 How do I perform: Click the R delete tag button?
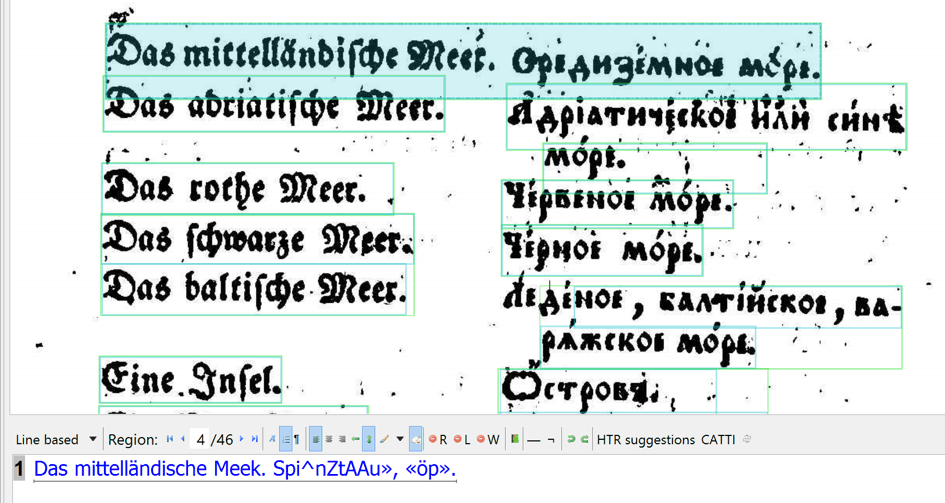point(438,439)
